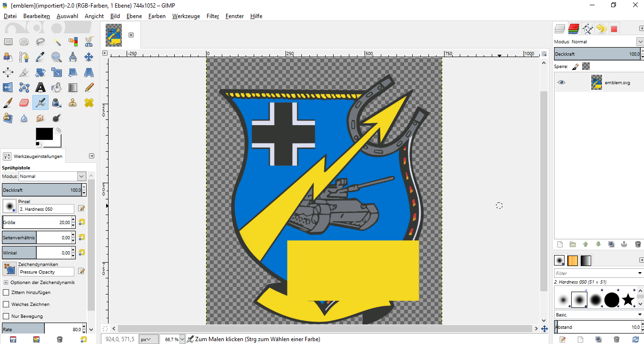Delete layer using the trash icon
The width and height of the screenshot is (644, 344).
(638, 245)
